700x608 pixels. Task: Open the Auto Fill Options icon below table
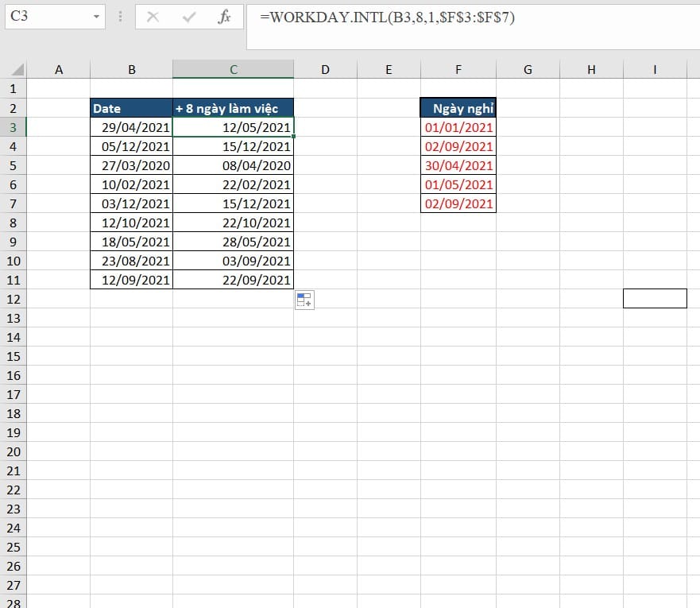[x=304, y=300]
